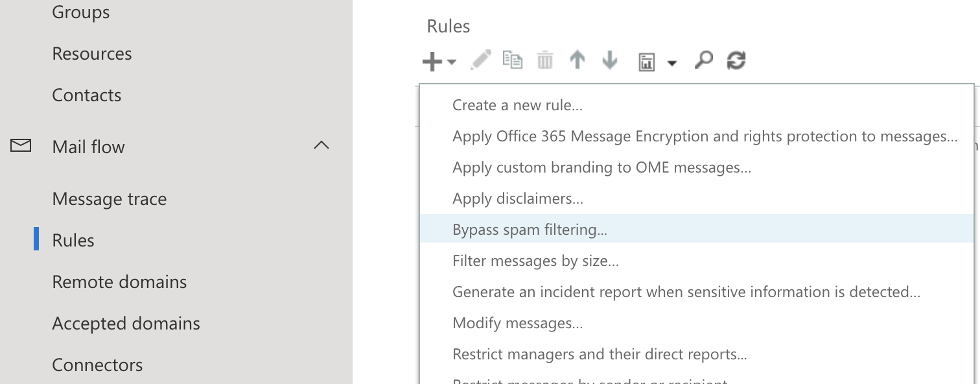Click the Copy rule icon
This screenshot has height=384, width=980.
coord(512,60)
